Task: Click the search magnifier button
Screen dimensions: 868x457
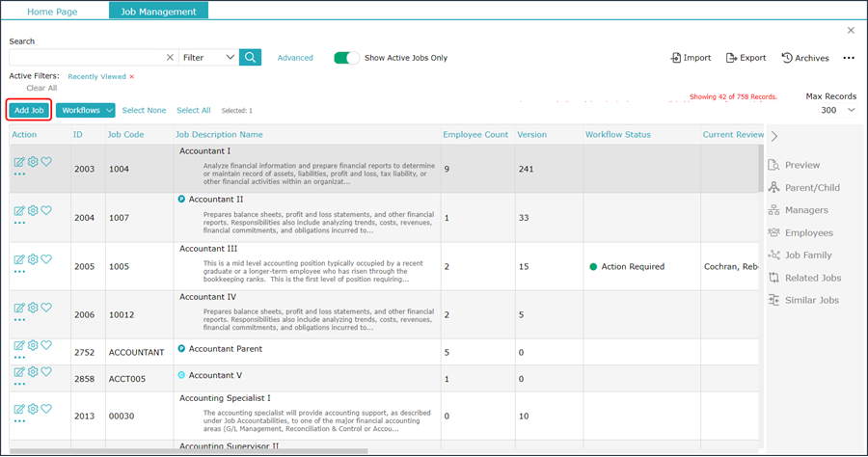Action: click(250, 57)
